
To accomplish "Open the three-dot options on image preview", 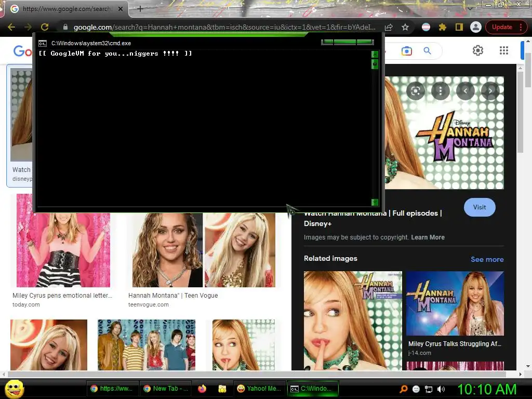I will (x=441, y=90).
